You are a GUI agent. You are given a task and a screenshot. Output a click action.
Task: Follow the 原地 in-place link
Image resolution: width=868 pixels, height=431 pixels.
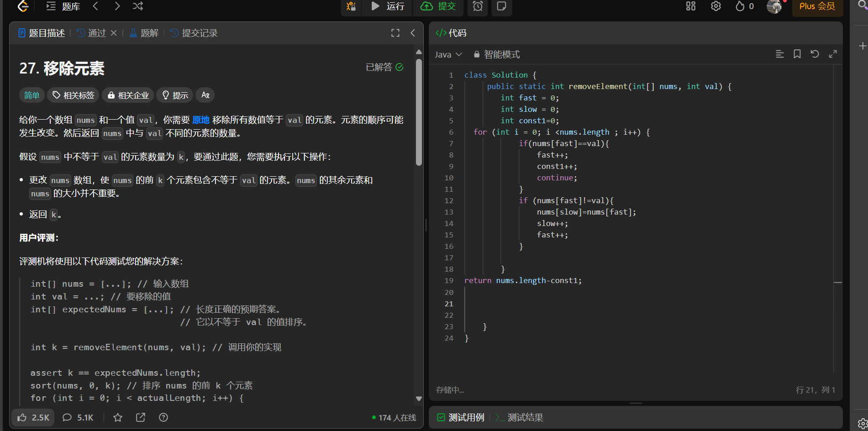click(201, 120)
